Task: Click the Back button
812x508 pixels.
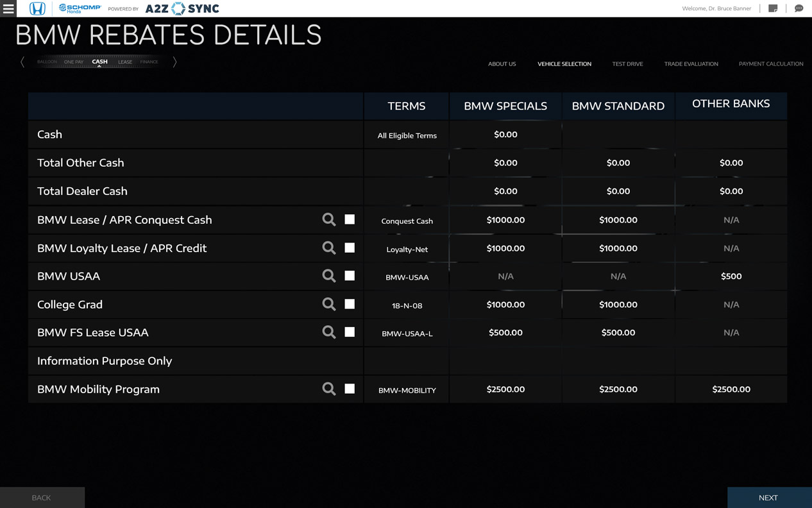Action: pyautogui.click(x=42, y=498)
